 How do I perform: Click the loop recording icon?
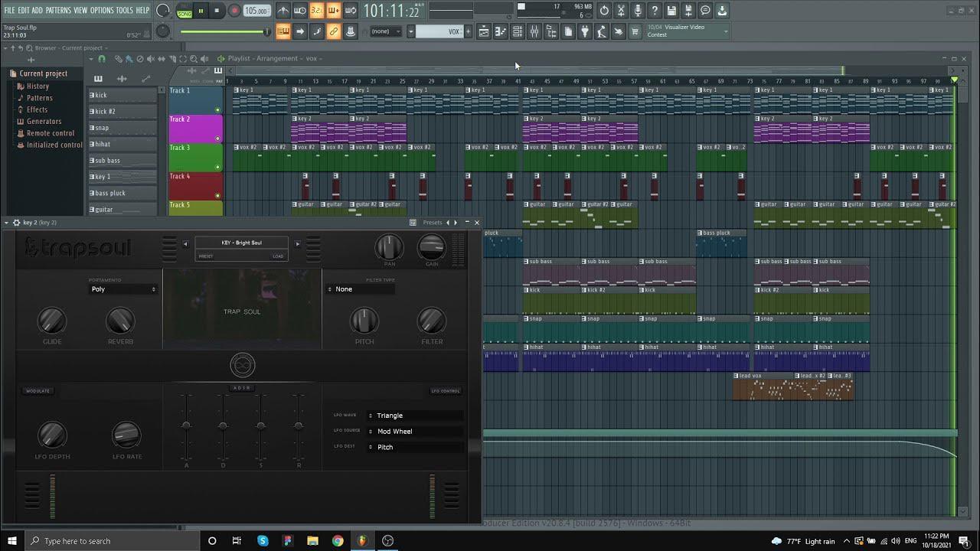tap(351, 11)
